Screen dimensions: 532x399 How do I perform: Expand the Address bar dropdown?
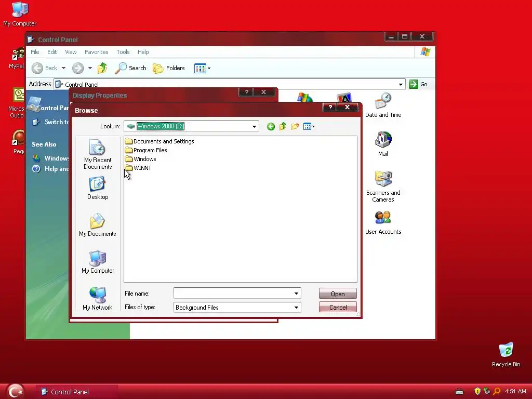pos(401,84)
